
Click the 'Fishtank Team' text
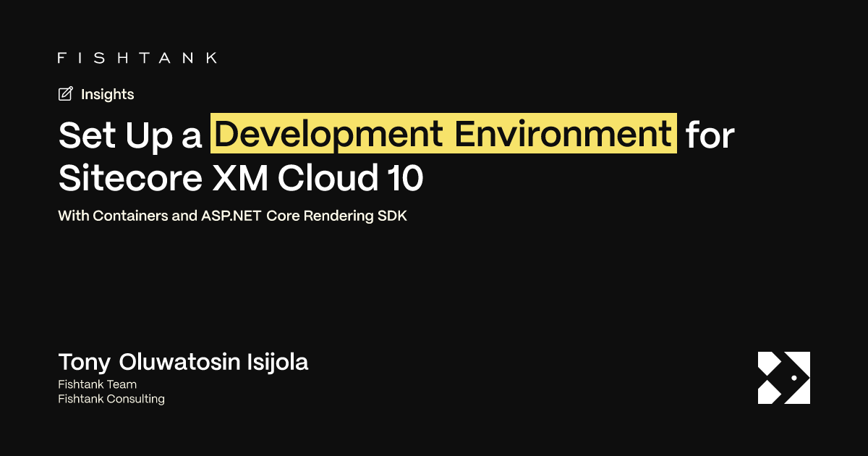97,384
